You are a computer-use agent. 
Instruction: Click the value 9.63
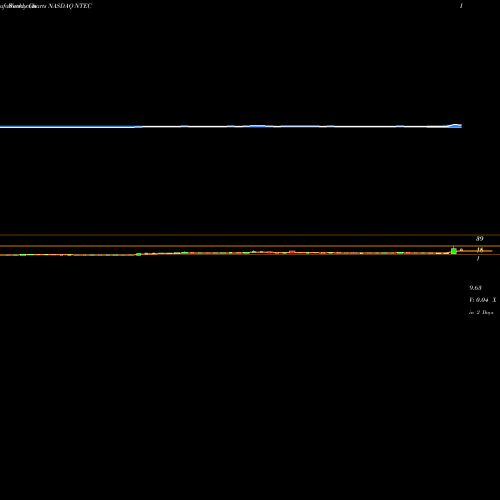point(475,288)
